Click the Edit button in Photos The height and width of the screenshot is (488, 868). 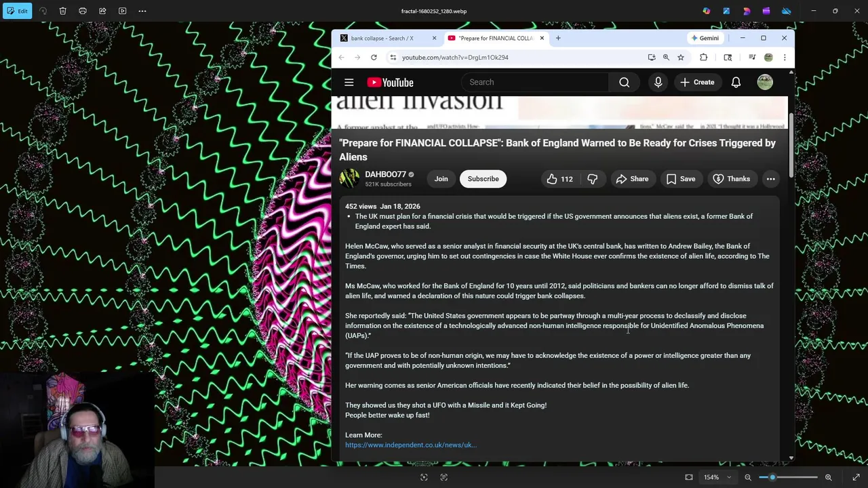[17, 11]
